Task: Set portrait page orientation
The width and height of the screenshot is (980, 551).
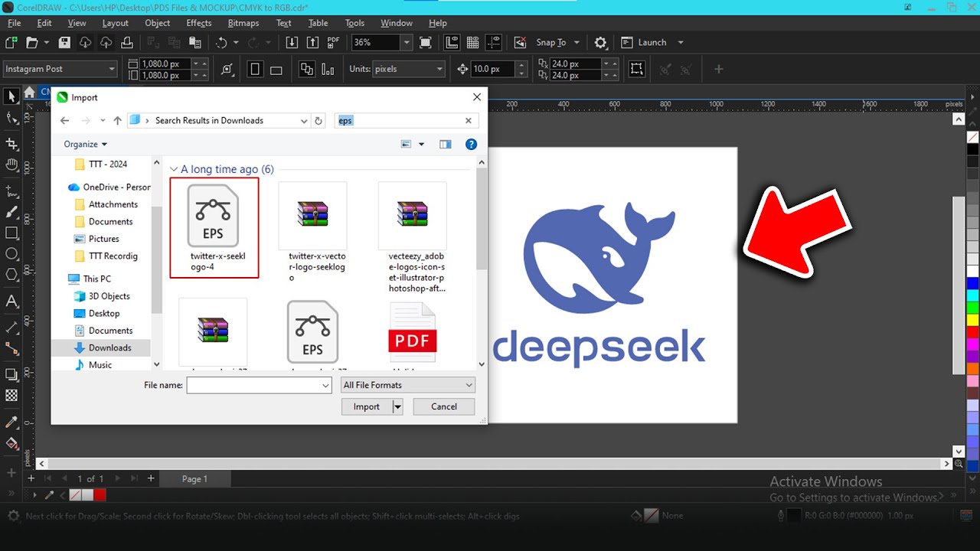Action: click(255, 70)
